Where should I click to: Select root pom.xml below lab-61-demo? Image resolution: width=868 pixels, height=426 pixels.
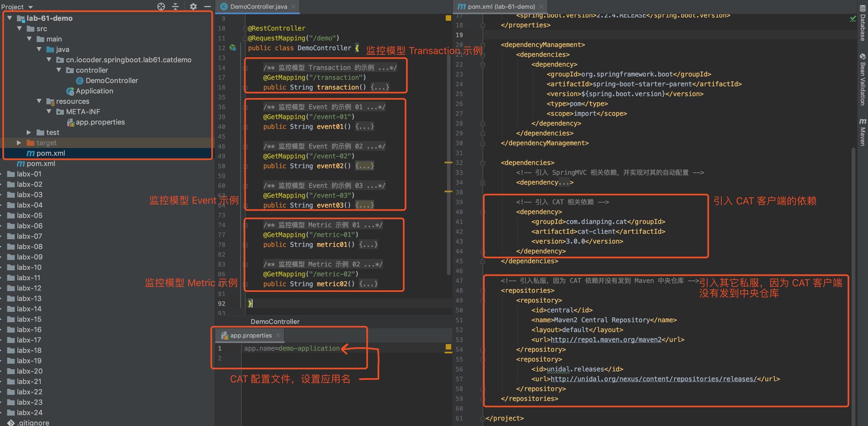pyautogui.click(x=36, y=164)
